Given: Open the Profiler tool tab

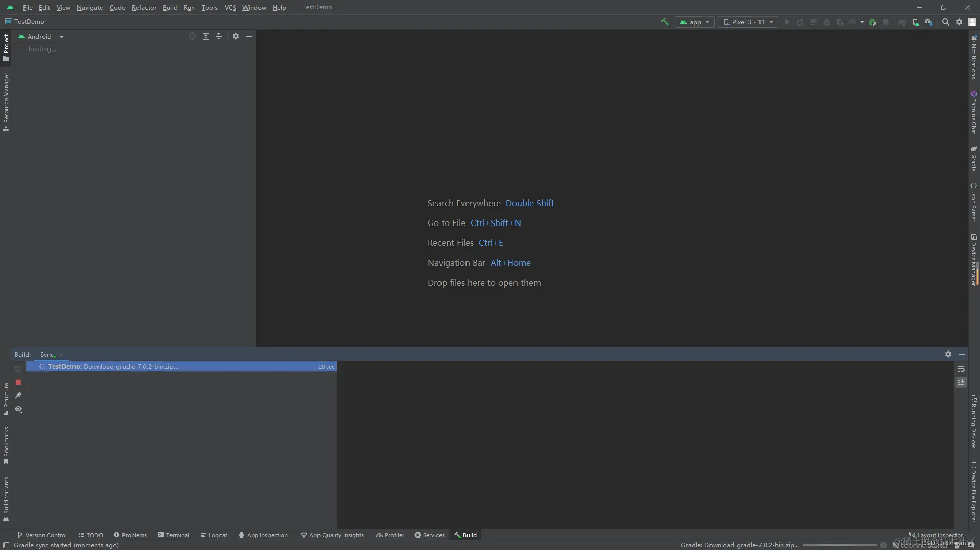Looking at the screenshot, I should click(x=390, y=535).
